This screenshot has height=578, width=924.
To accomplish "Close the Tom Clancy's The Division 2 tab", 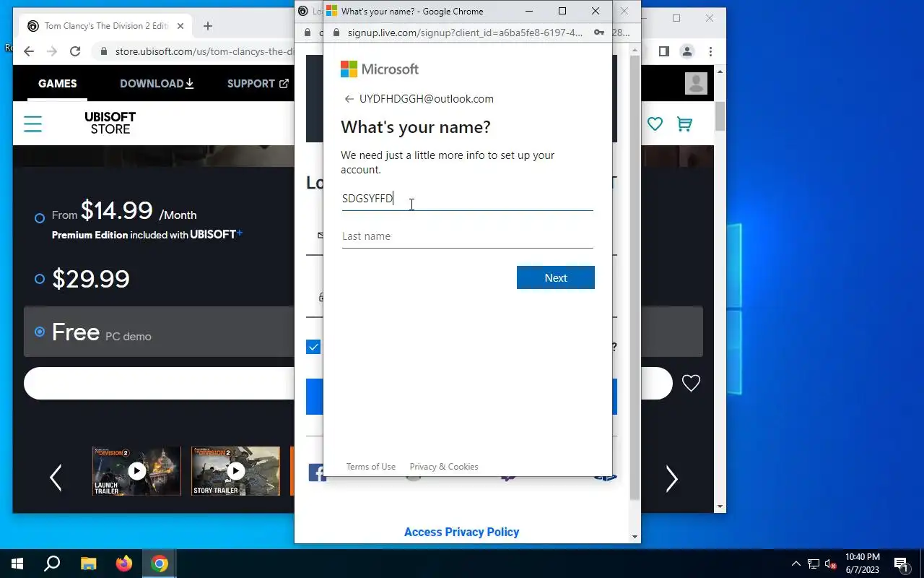I will click(x=180, y=26).
